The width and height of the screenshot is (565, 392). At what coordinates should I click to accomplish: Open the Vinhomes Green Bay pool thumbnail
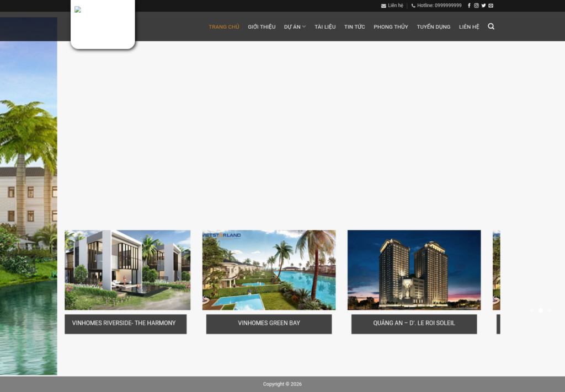point(269,270)
